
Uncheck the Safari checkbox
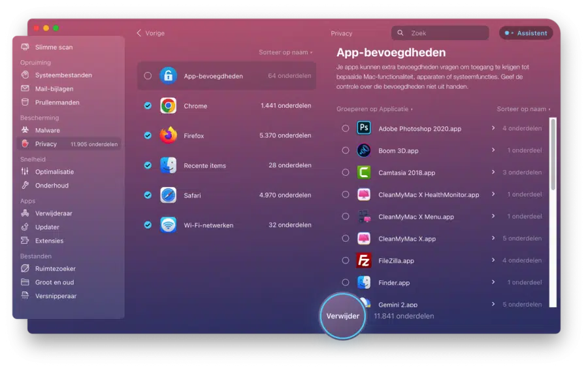pyautogui.click(x=148, y=195)
